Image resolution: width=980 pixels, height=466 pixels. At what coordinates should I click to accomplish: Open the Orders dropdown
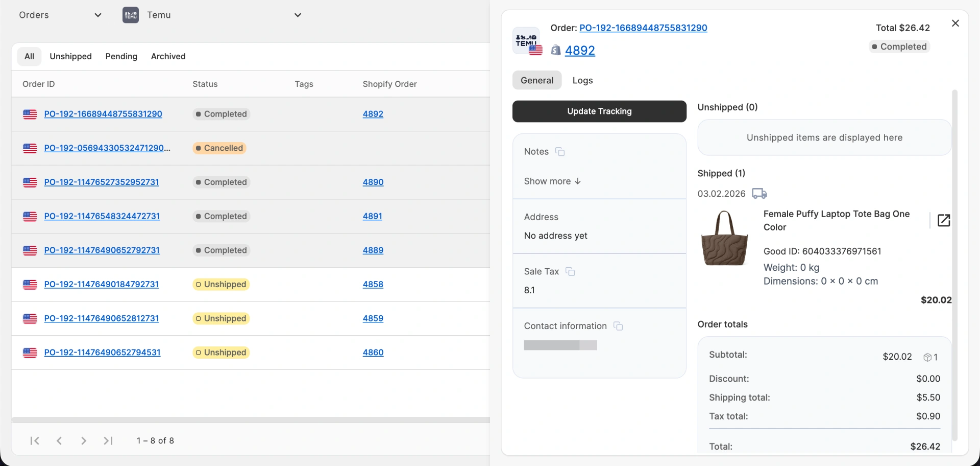tap(97, 15)
